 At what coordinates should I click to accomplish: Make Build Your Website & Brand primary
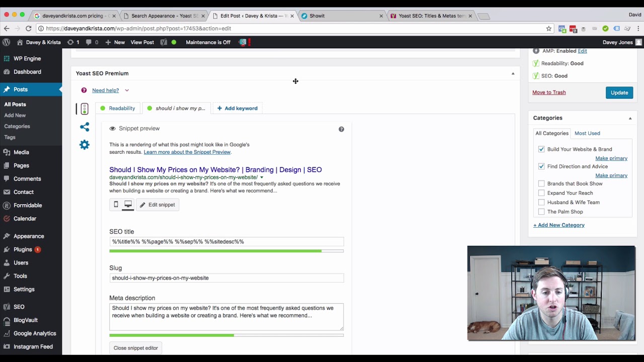pos(611,158)
